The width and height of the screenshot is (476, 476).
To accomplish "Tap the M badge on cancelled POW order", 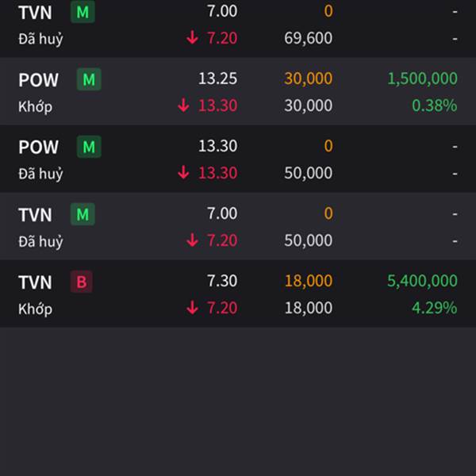I will pyautogui.click(x=89, y=147).
